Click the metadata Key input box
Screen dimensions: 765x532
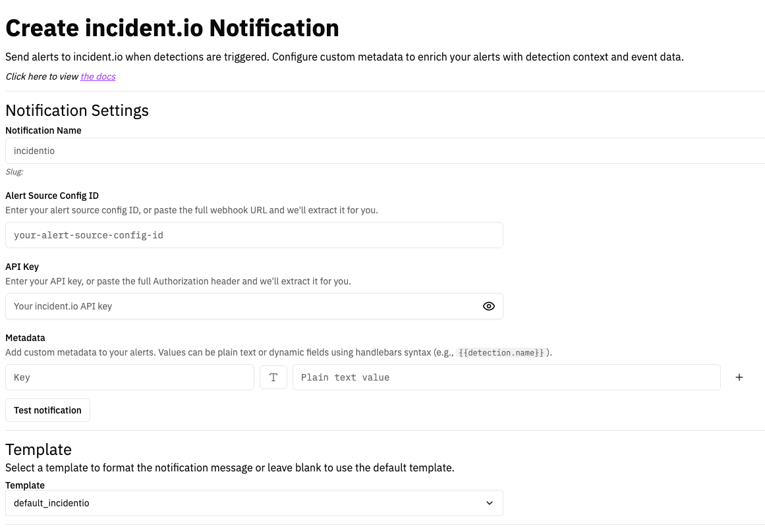tap(129, 377)
